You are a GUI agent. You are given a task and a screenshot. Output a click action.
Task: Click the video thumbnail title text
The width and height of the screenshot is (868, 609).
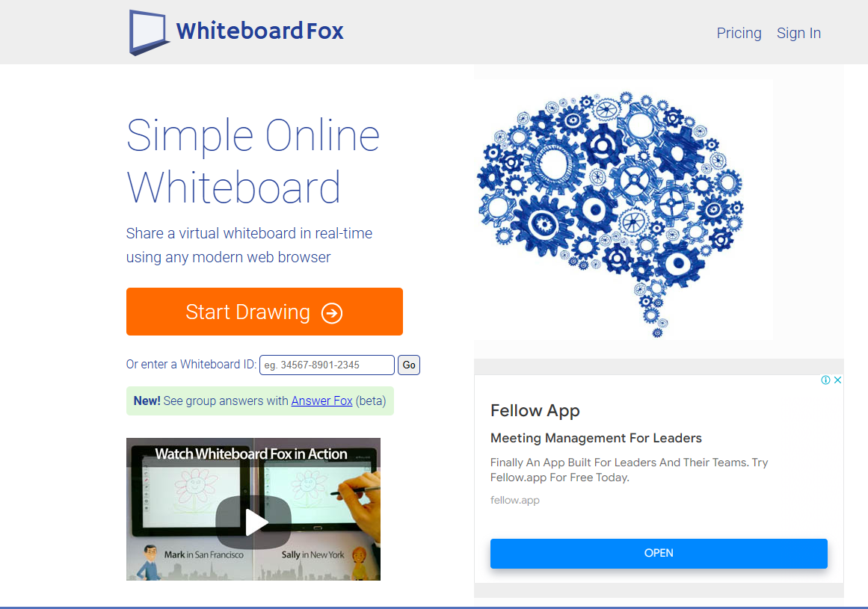coord(251,454)
